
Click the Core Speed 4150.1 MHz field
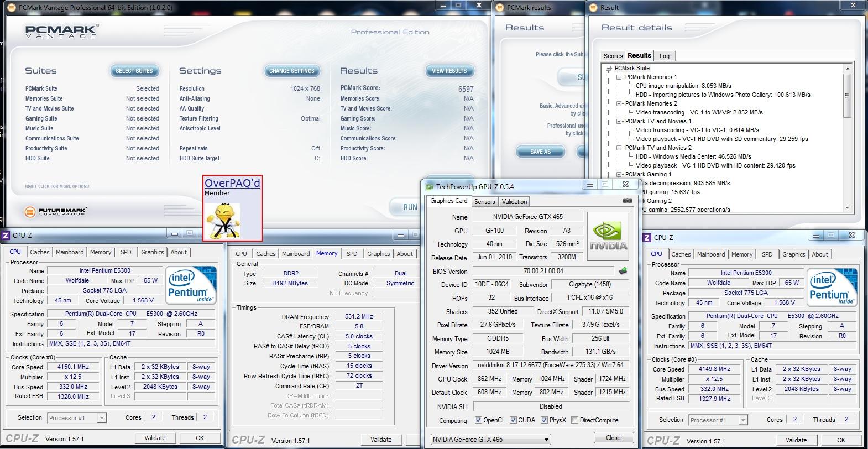[x=73, y=367]
